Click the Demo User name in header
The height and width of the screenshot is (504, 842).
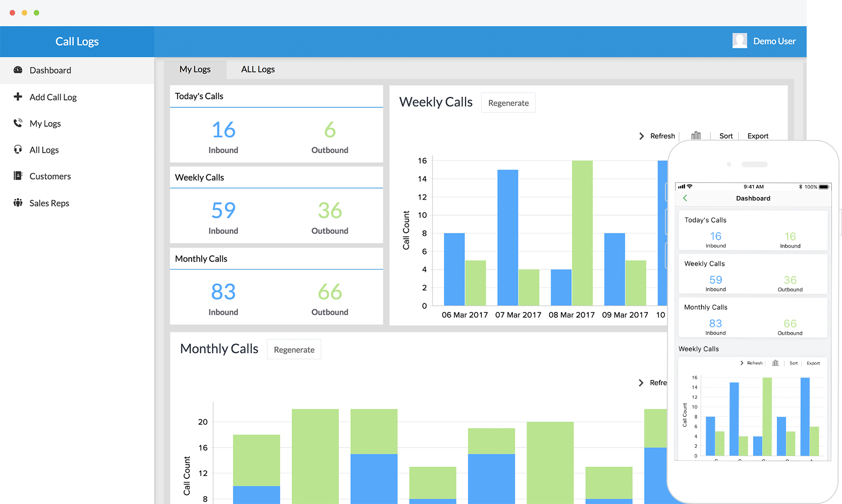pyautogui.click(x=774, y=41)
